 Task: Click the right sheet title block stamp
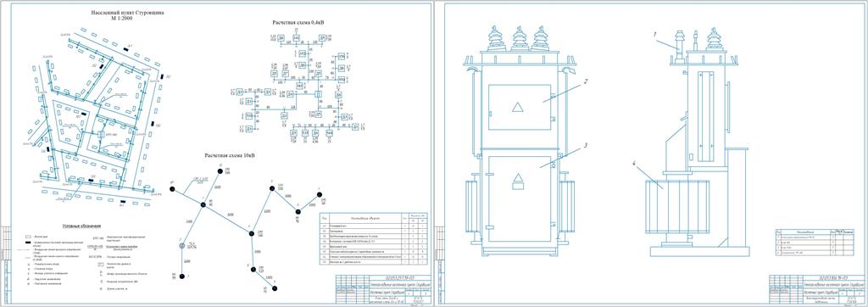tap(815, 288)
